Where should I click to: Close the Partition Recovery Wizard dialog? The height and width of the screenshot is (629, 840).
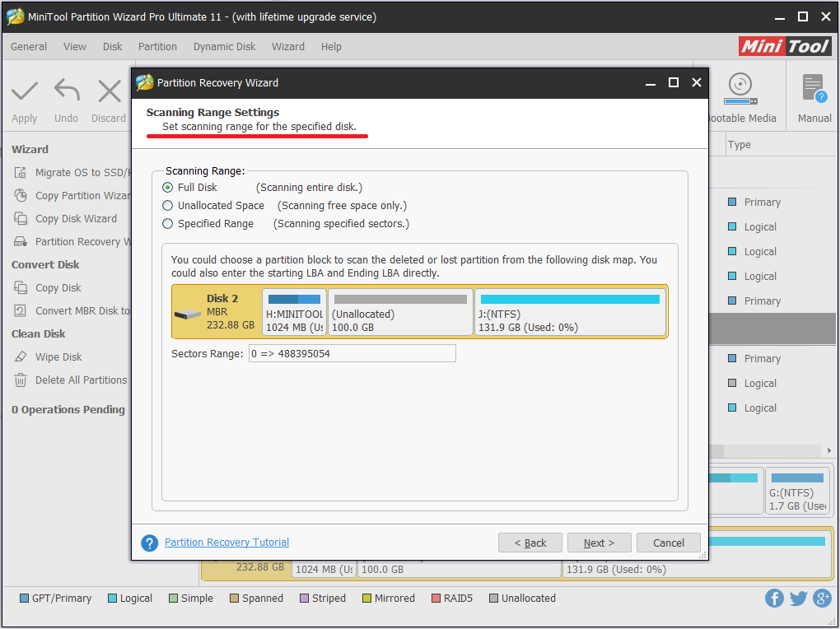tap(697, 82)
